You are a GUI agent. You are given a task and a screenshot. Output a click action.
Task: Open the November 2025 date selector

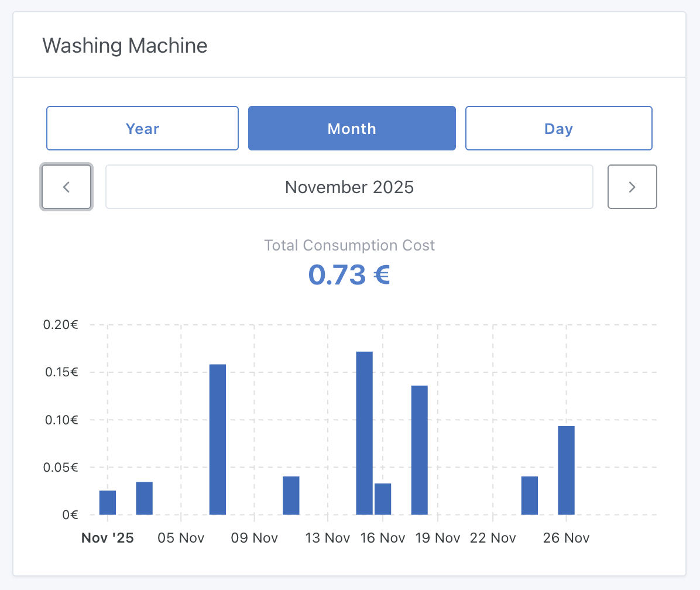349,187
